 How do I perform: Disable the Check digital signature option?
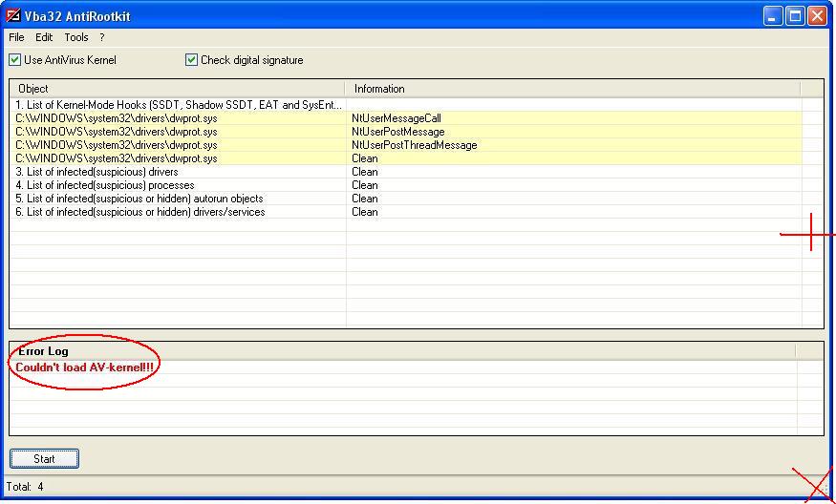point(192,60)
